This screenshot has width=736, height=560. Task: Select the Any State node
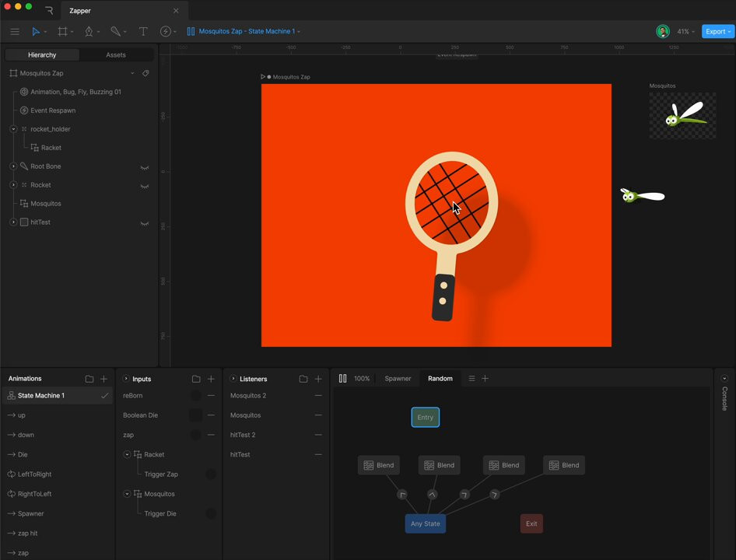426,523
